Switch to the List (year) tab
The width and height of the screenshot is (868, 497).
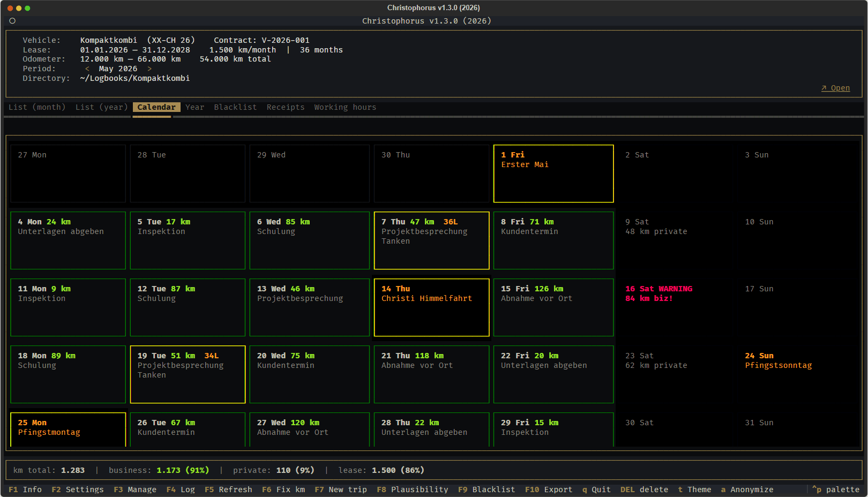[x=102, y=107]
